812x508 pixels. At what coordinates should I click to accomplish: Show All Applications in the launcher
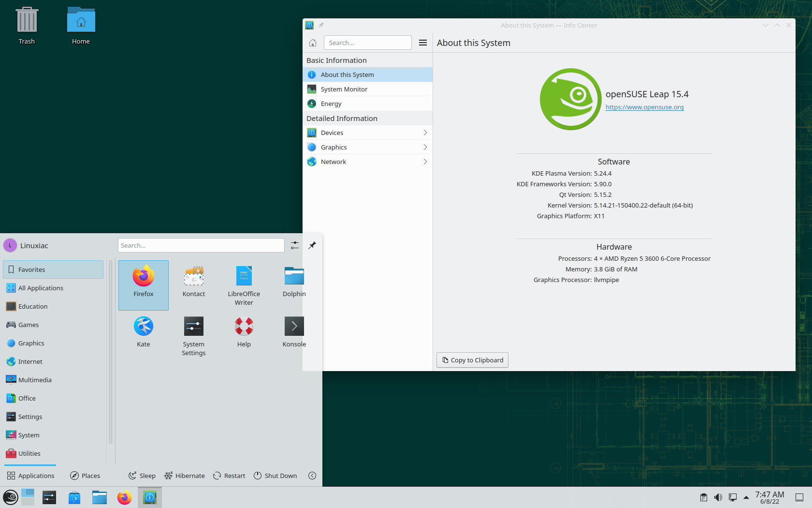53,288
